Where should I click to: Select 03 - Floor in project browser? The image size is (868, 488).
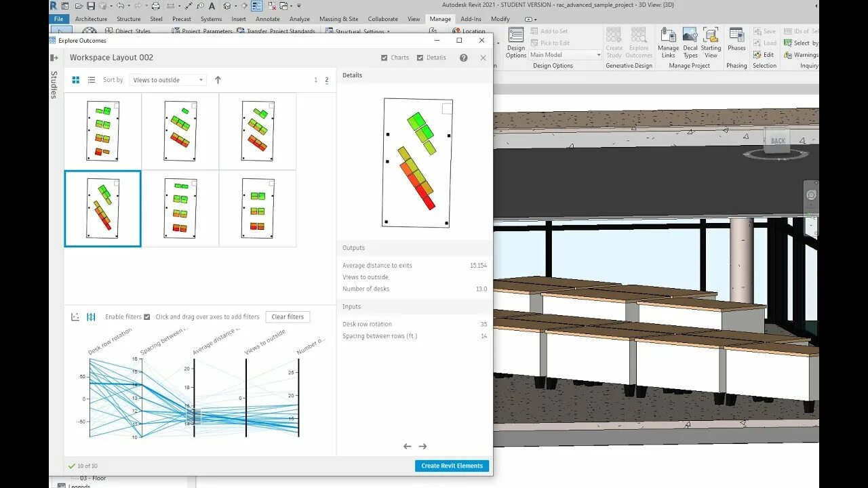click(93, 479)
